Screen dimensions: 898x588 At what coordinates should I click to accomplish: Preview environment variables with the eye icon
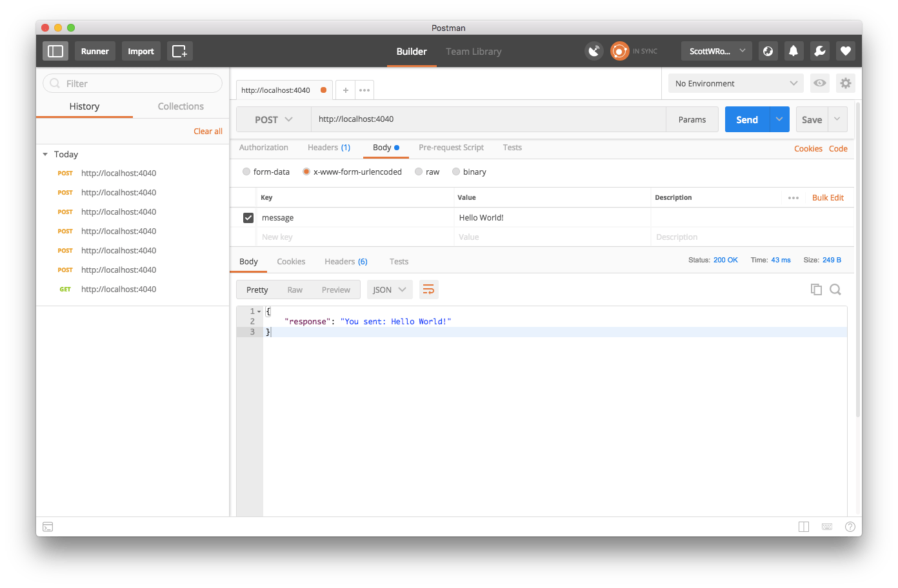pos(819,83)
